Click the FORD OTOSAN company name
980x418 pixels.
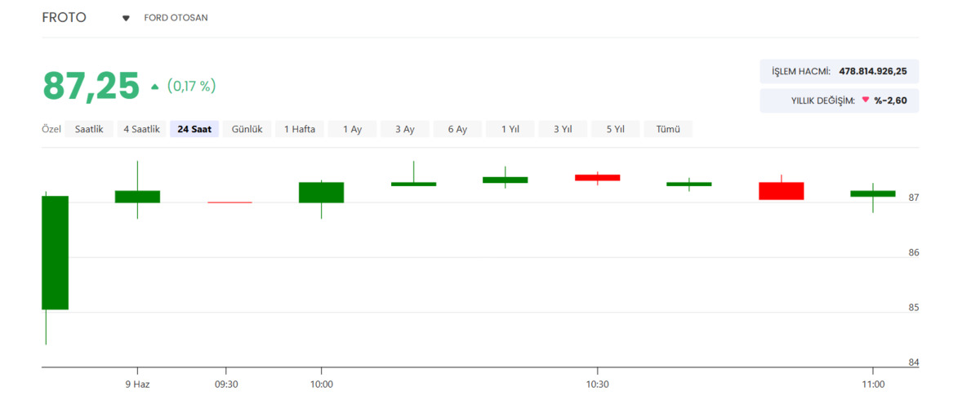coord(176,18)
